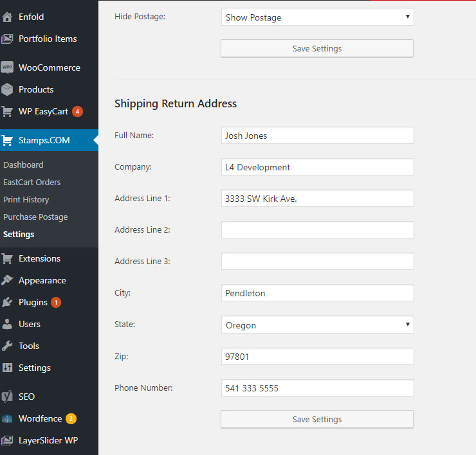Click the Company label
476x455 pixels.
[x=133, y=167]
